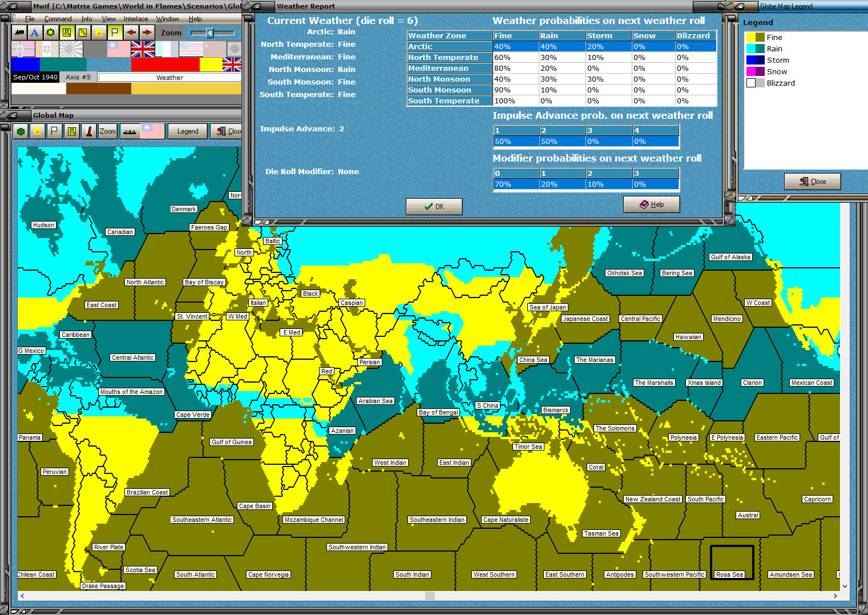Click the ship silhouette icon in Global Map toolbar
Screen dimensions: 868x615
[x=130, y=131]
